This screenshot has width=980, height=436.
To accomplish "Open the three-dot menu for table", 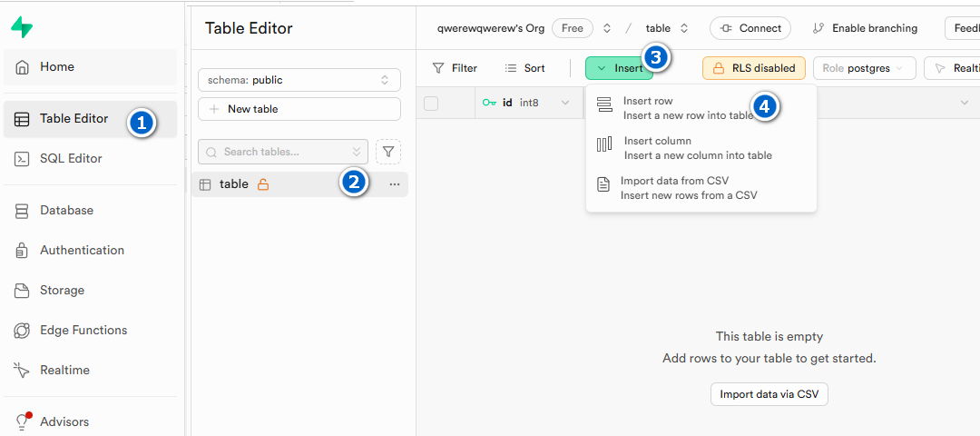I will pos(394,184).
